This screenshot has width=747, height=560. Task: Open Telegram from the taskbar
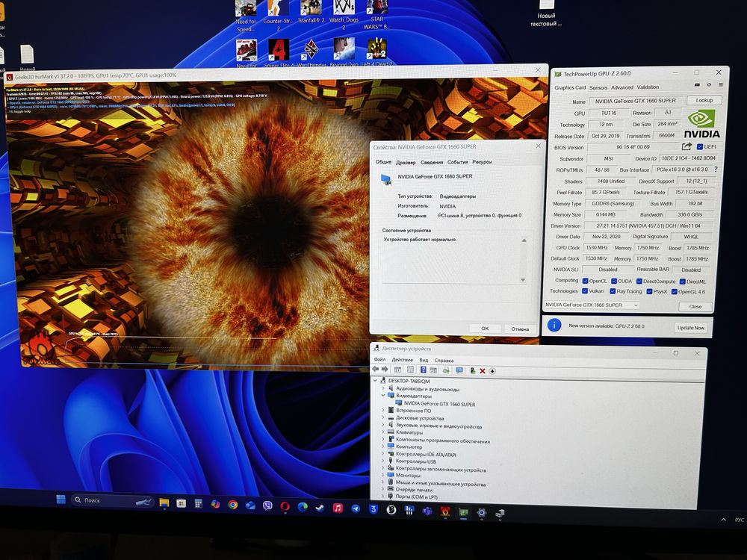pos(356,508)
